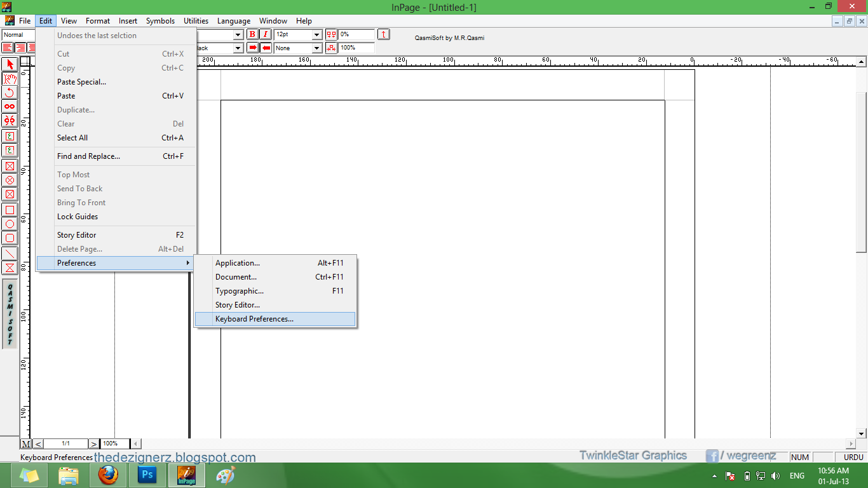Image resolution: width=868 pixels, height=488 pixels.
Task: Open the Insert menu
Action: pos(128,21)
